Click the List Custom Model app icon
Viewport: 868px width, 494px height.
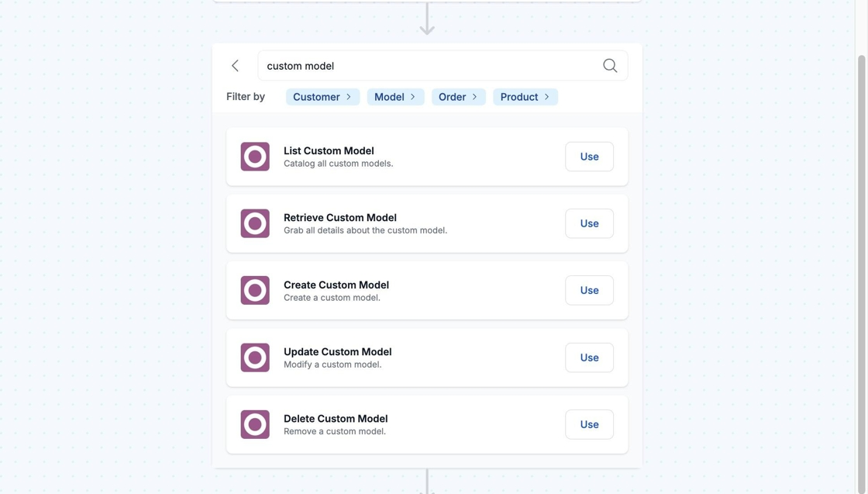(x=255, y=157)
